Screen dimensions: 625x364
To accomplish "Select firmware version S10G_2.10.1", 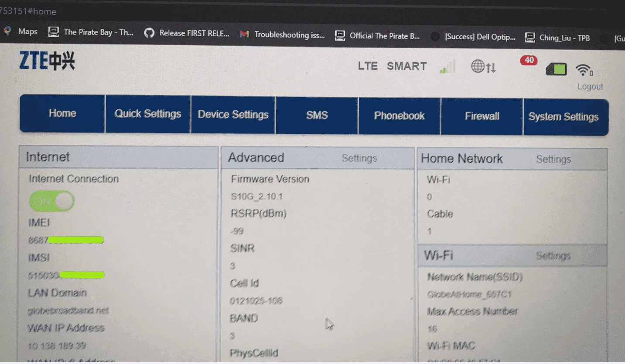I will [x=257, y=197].
